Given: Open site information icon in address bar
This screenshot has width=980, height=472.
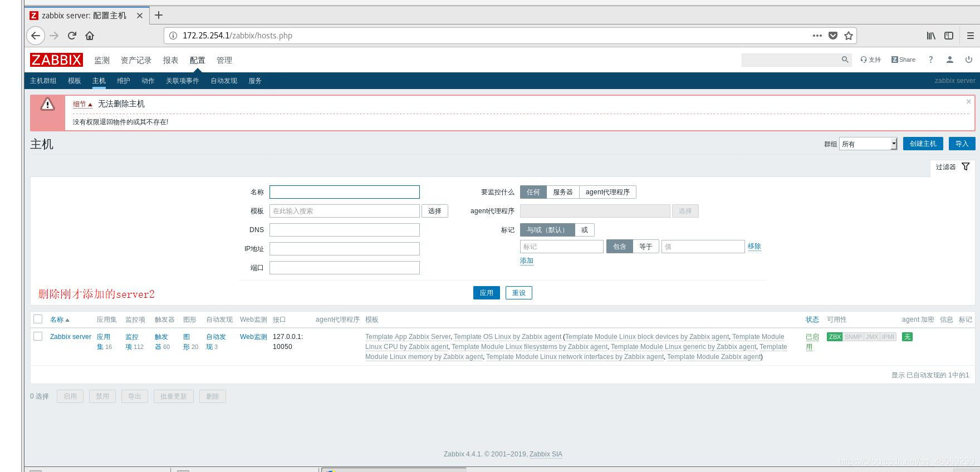Looking at the screenshot, I should click(x=173, y=36).
